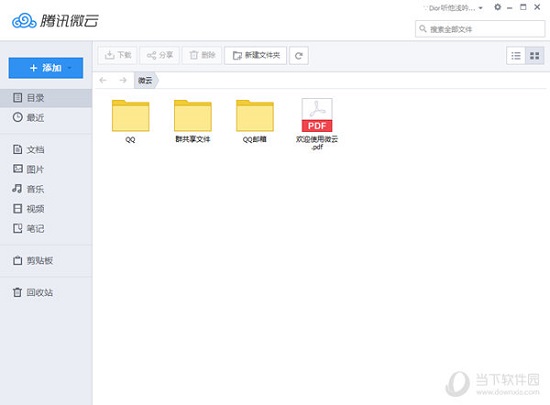The image size is (550, 405).
Task: Close the Weiyun window
Action: [x=537, y=7]
